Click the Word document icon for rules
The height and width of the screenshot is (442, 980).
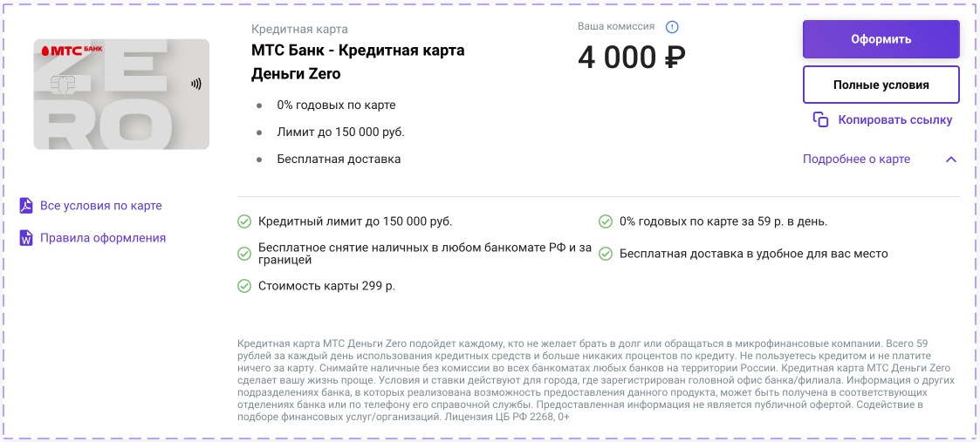pyautogui.click(x=26, y=238)
